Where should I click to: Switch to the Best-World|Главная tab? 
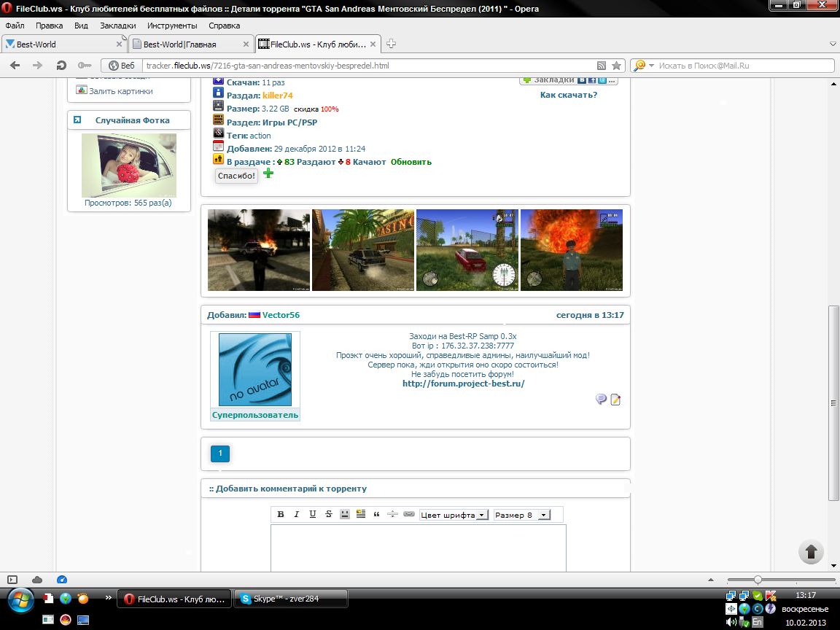(191, 44)
